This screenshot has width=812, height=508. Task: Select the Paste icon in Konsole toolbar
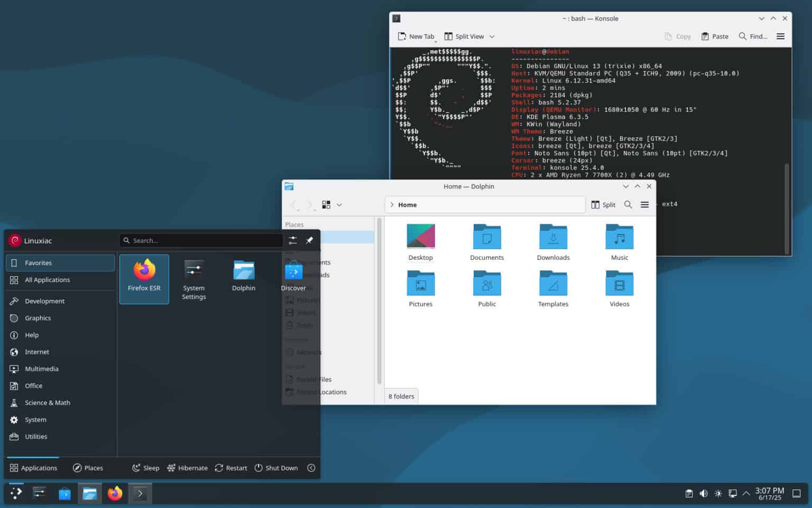click(x=705, y=36)
